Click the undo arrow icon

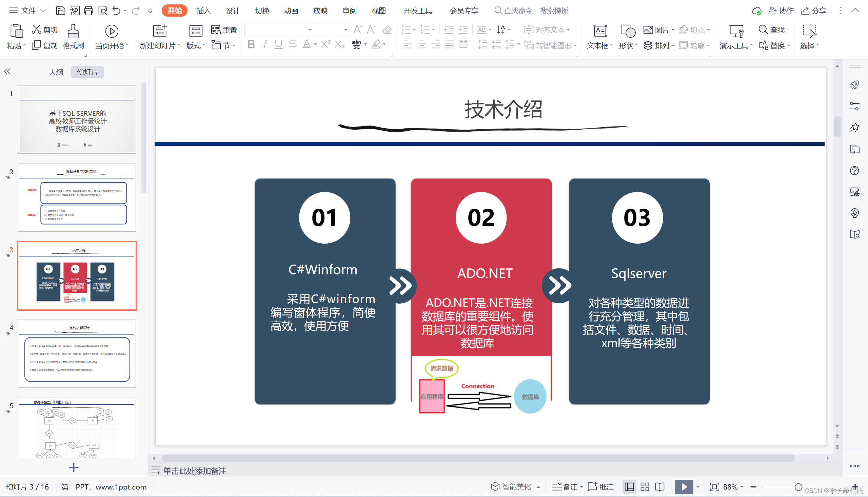[x=116, y=11]
